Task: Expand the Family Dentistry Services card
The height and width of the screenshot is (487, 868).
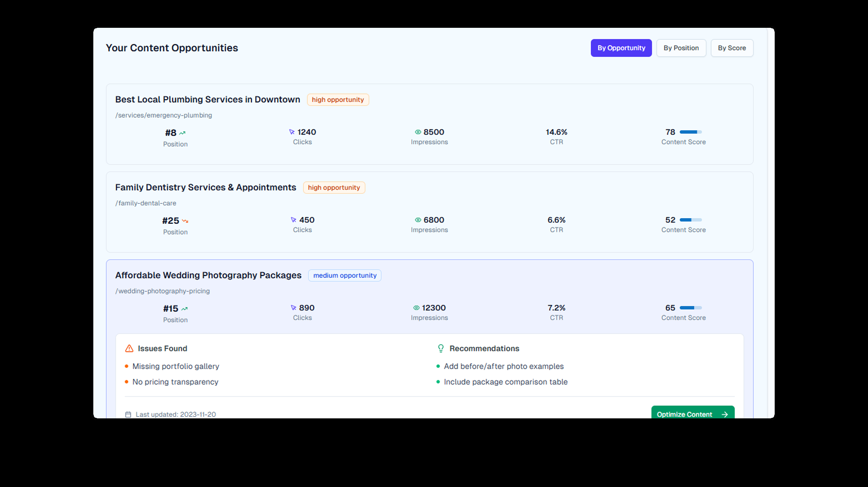Action: (x=205, y=187)
